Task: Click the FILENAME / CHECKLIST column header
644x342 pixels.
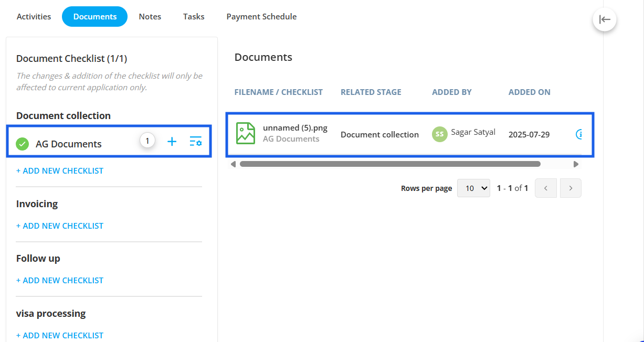Action: [x=279, y=92]
